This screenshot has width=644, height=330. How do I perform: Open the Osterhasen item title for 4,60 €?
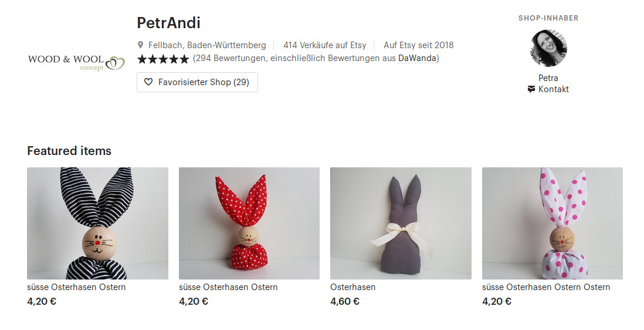pyautogui.click(x=353, y=287)
